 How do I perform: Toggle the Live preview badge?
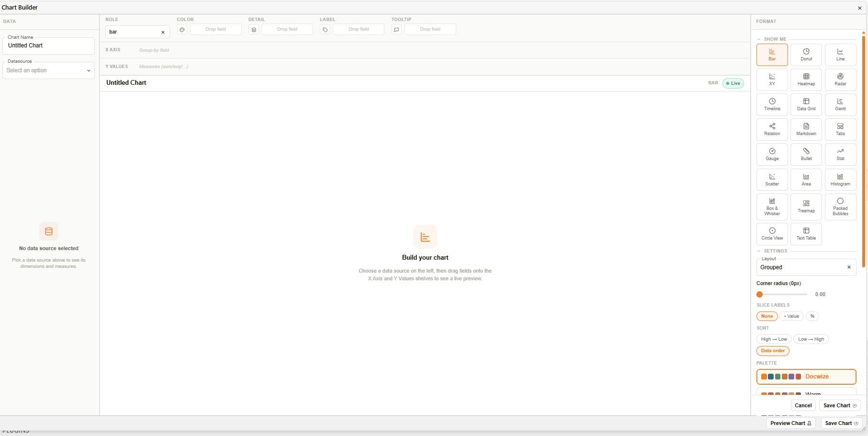(733, 83)
